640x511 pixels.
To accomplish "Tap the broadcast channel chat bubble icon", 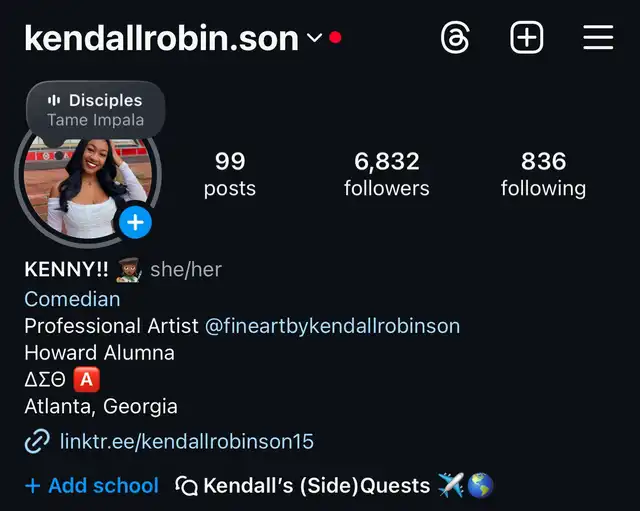I will pyautogui.click(x=187, y=486).
